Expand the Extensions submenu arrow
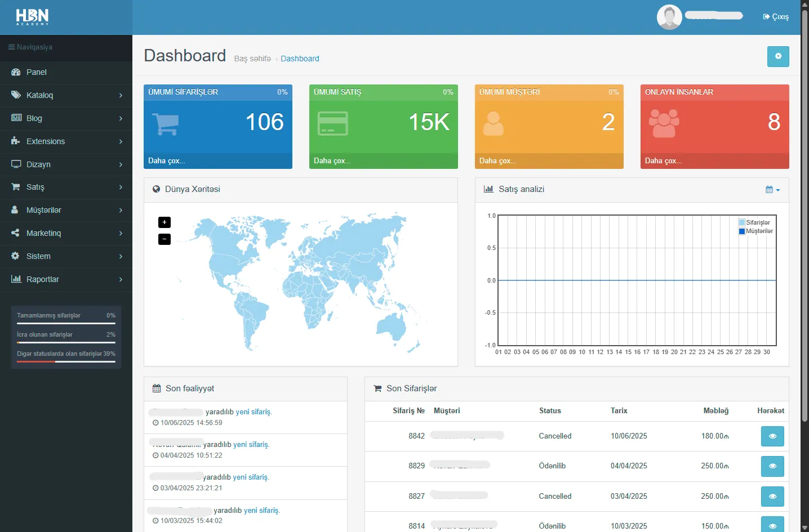 point(121,142)
